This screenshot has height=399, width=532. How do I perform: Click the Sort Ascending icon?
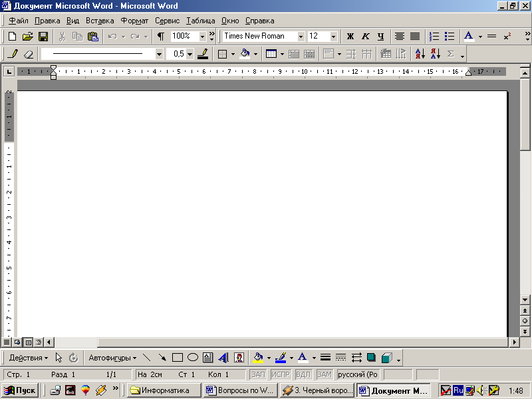(420, 54)
